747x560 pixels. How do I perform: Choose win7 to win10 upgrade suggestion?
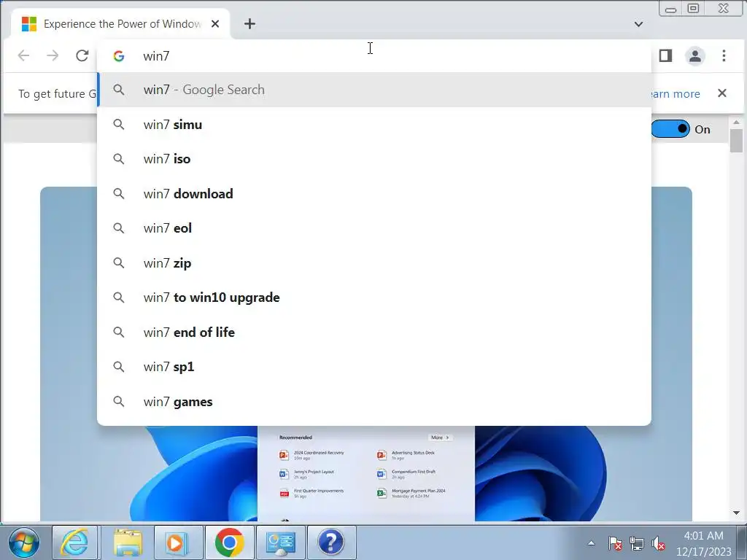click(x=374, y=297)
